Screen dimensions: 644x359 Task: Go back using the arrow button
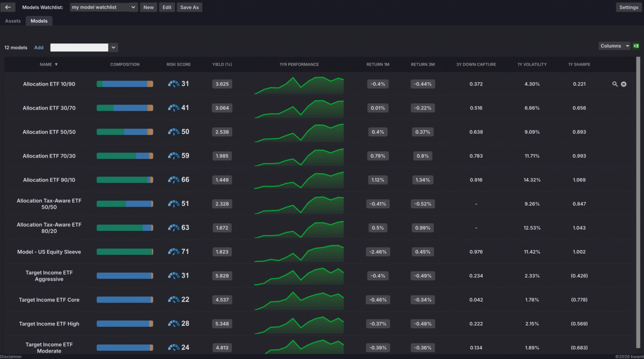click(x=8, y=7)
